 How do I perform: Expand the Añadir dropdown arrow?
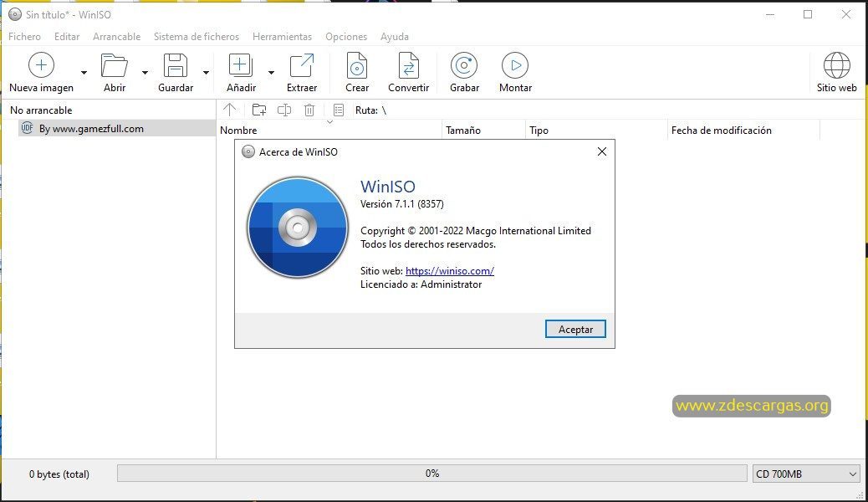(271, 73)
